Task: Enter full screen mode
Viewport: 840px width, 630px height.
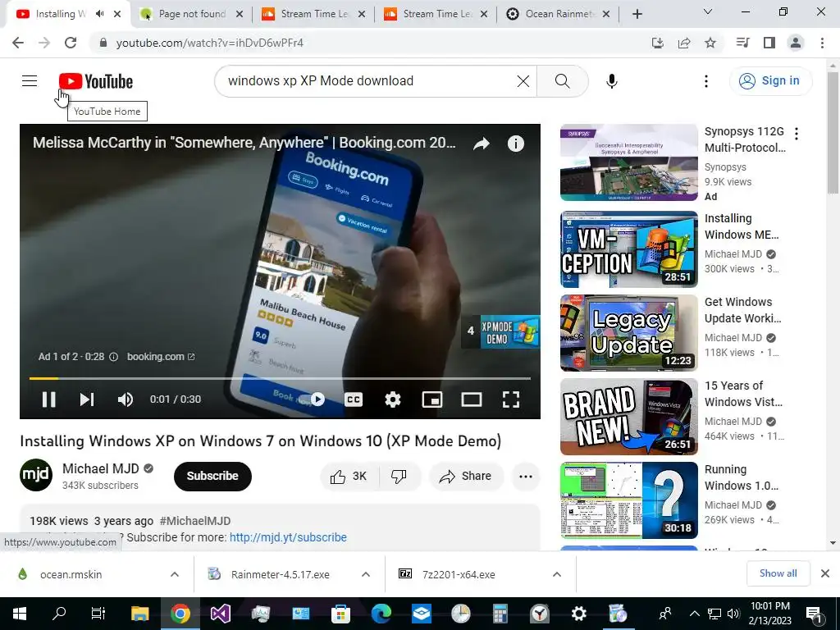Action: pos(510,399)
